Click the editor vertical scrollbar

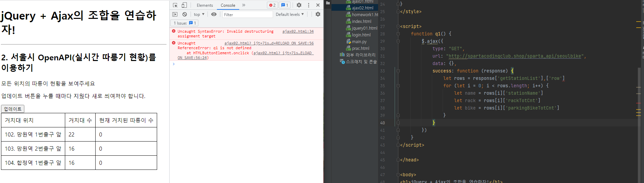[x=639, y=125]
